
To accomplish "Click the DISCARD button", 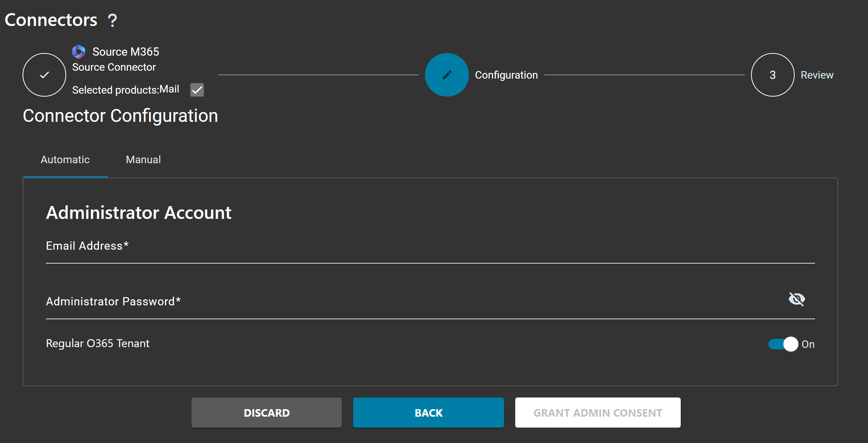I will (267, 413).
